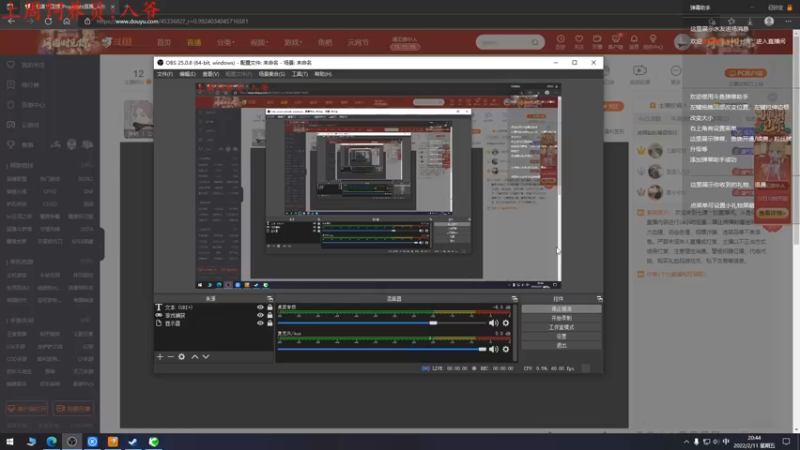
Task: Open the green WeChat taskbar icon
Action: [x=154, y=441]
